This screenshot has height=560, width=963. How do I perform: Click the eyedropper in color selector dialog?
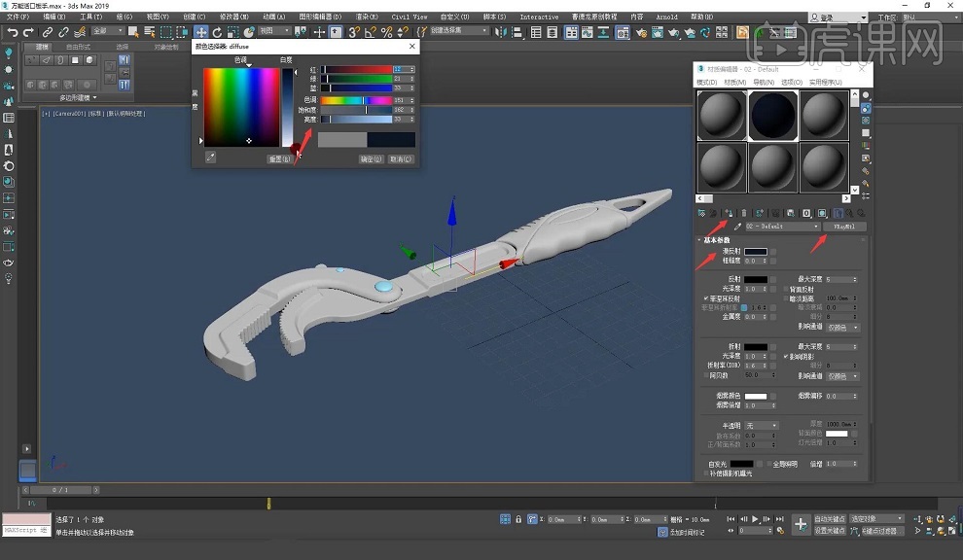pos(210,157)
